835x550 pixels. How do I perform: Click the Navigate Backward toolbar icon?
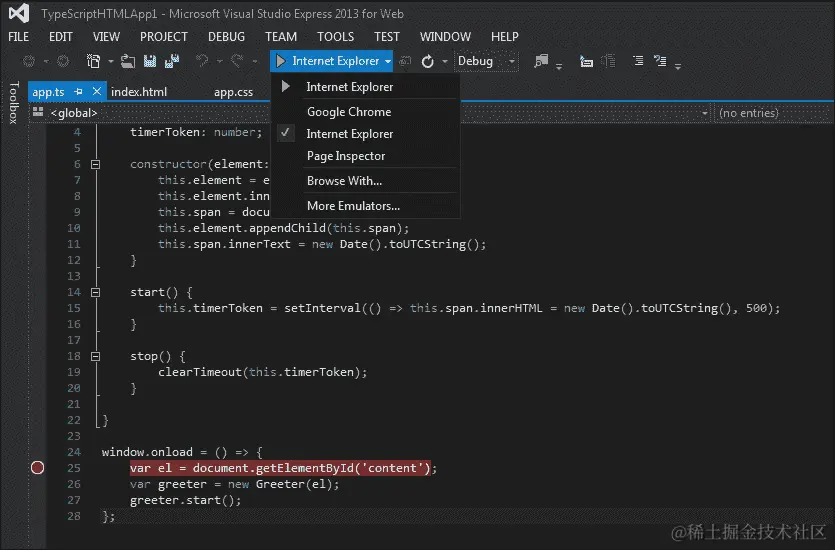click(x=29, y=61)
